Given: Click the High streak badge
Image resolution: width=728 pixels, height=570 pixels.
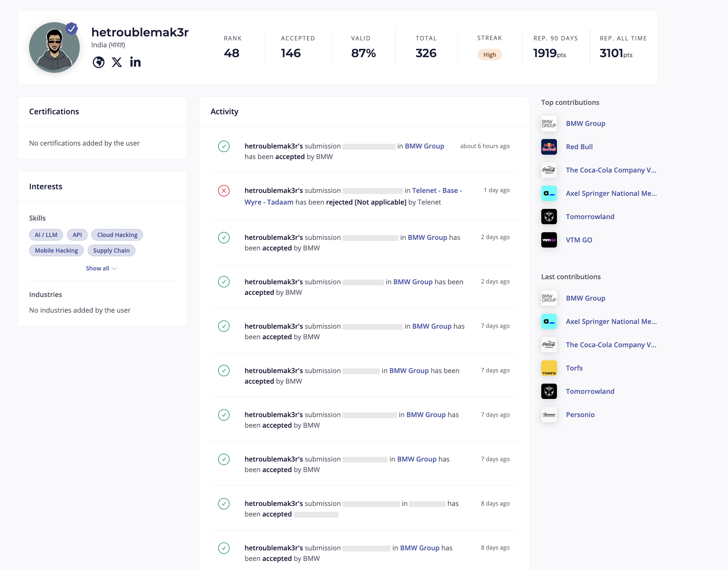Looking at the screenshot, I should [490, 55].
